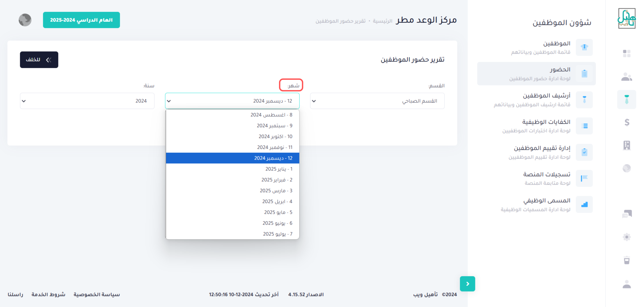
Task: Select 10 - اكتوبر 2024 option
Action: [x=232, y=136]
